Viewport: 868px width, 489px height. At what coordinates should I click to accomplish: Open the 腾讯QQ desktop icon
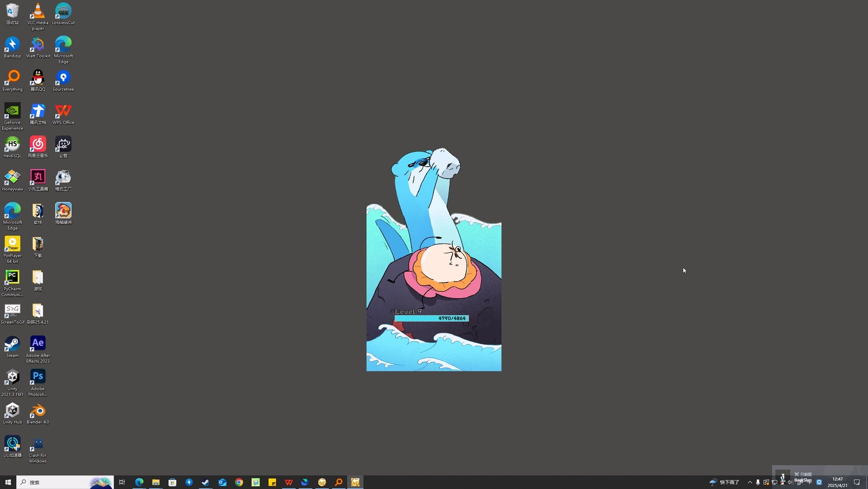[38, 81]
